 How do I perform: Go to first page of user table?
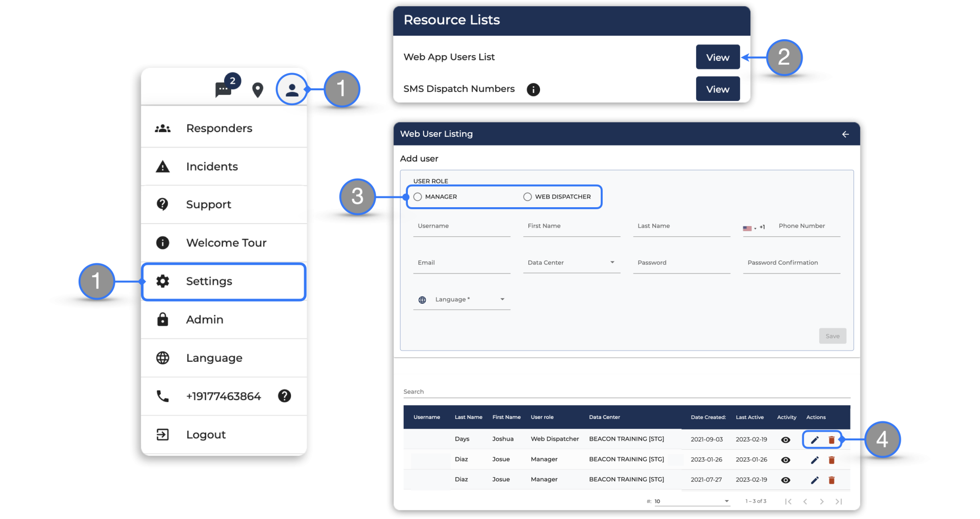tap(789, 502)
